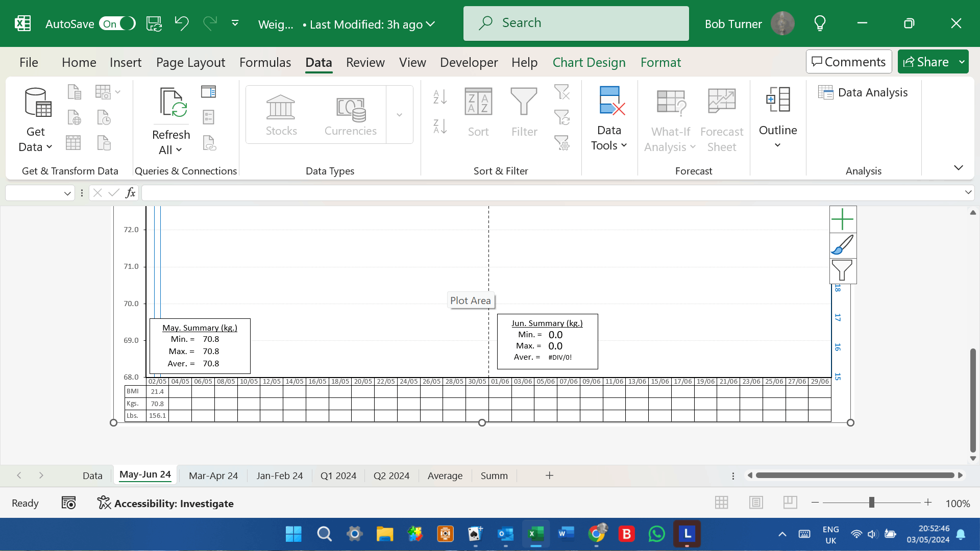
Task: Click the Data Analysis icon
Action: pos(825,92)
